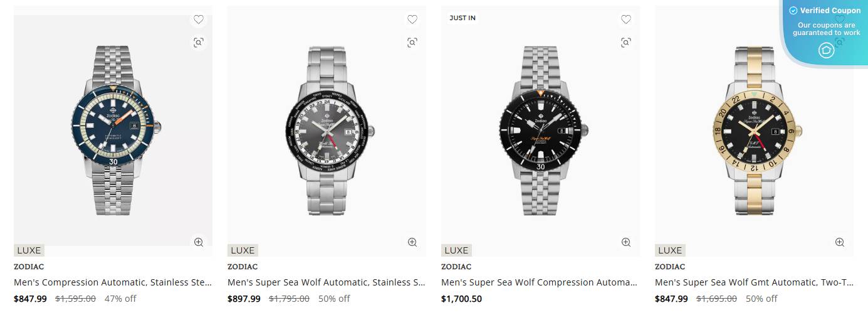
Task: Click magnifier icon on gray world-time watch
Action: pos(412,242)
